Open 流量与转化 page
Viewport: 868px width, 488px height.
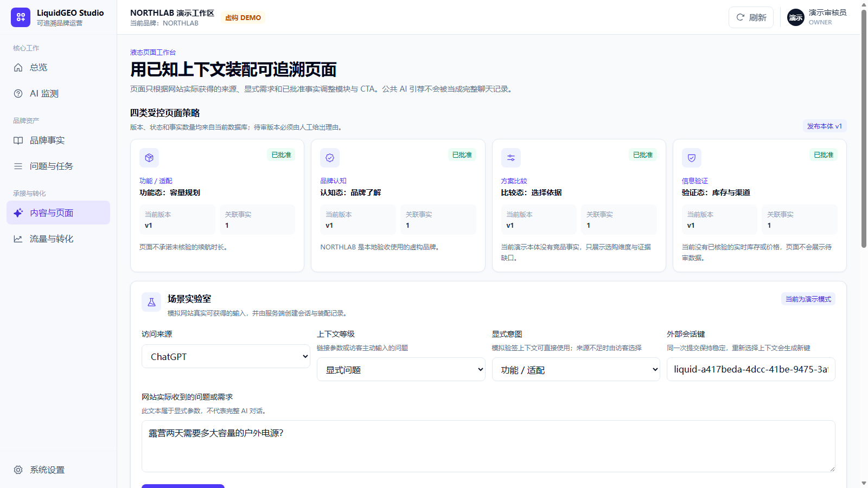(x=58, y=239)
